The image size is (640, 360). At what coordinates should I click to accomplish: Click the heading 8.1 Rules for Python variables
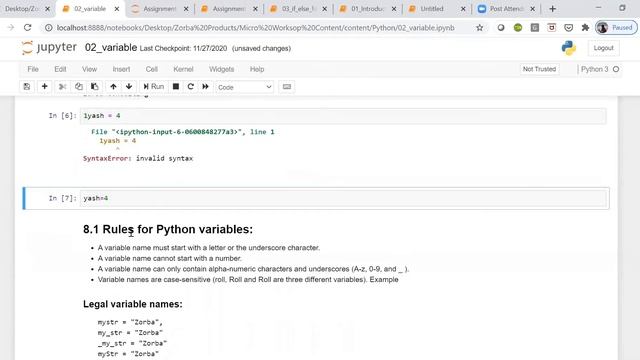coord(168,229)
